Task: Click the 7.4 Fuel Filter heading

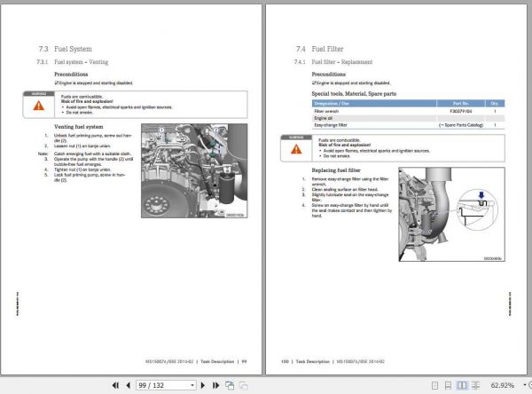Action: click(319, 49)
